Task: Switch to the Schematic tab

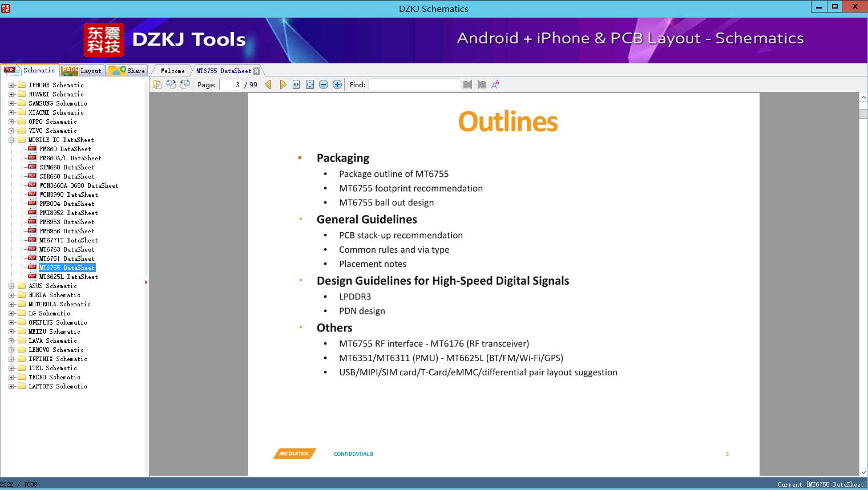Action: click(x=30, y=70)
